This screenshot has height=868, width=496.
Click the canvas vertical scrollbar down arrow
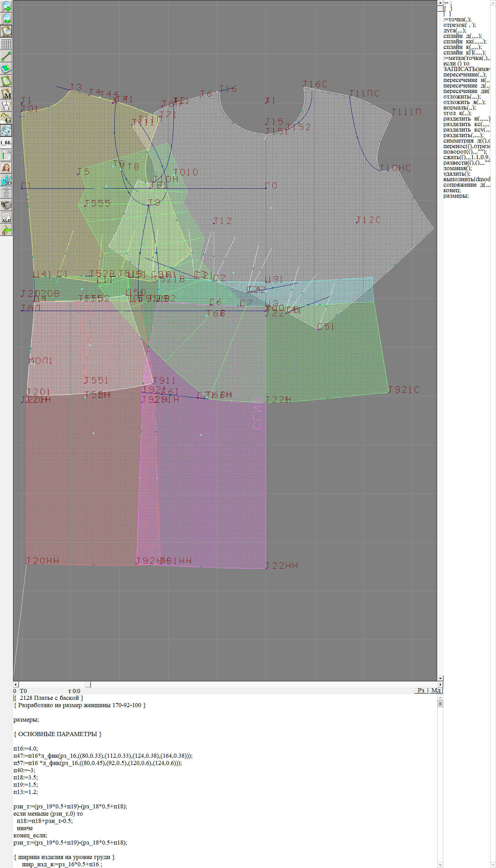(440, 678)
